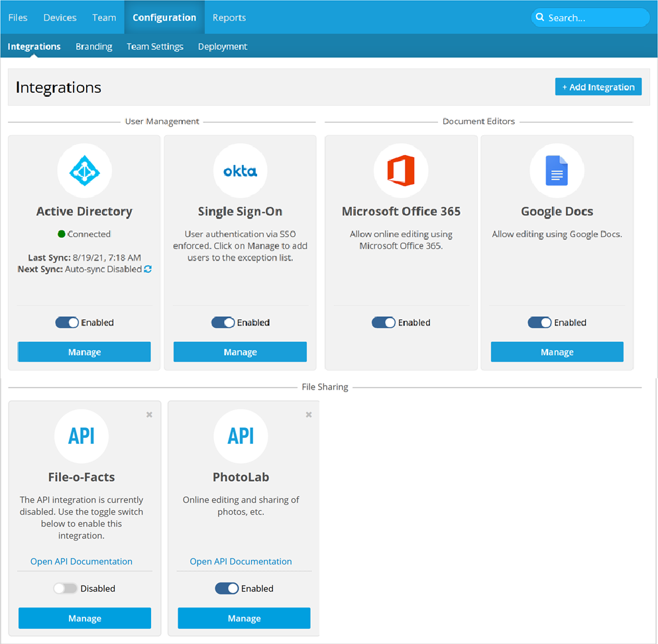
Task: Click the PhotoLab API icon
Action: (x=241, y=436)
